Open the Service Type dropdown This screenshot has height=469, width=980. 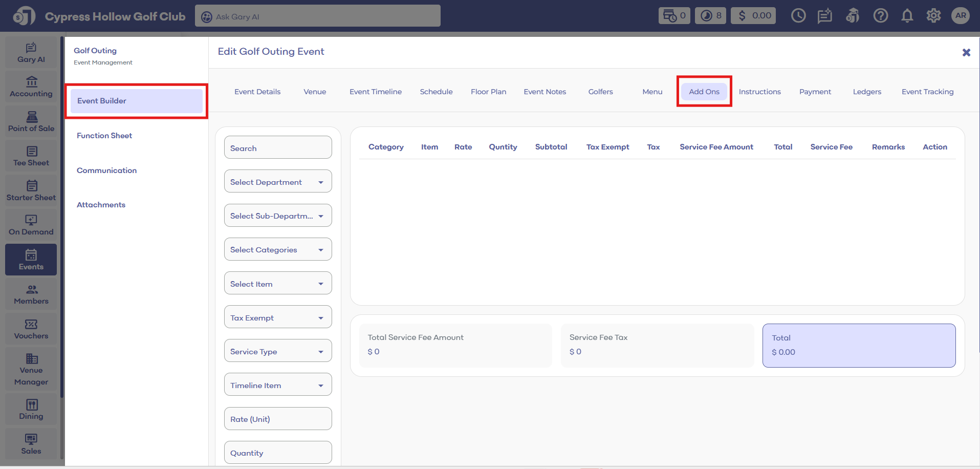tap(278, 351)
